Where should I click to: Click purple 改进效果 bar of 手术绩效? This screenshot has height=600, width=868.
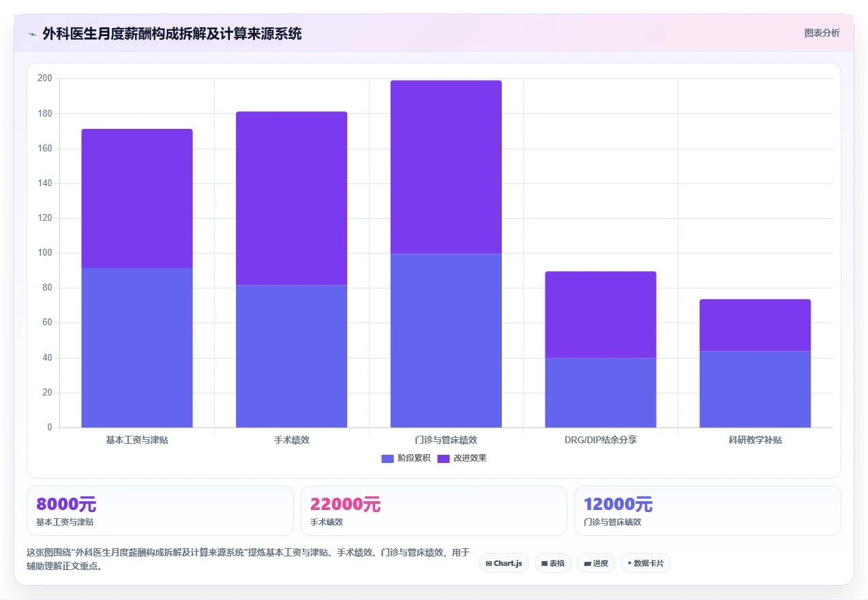click(292, 198)
